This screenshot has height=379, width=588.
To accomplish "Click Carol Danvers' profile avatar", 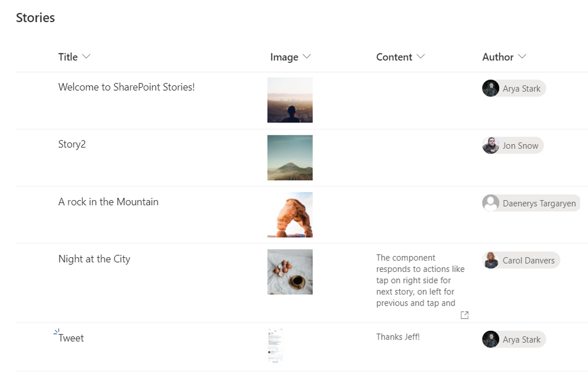I will click(x=490, y=260).
